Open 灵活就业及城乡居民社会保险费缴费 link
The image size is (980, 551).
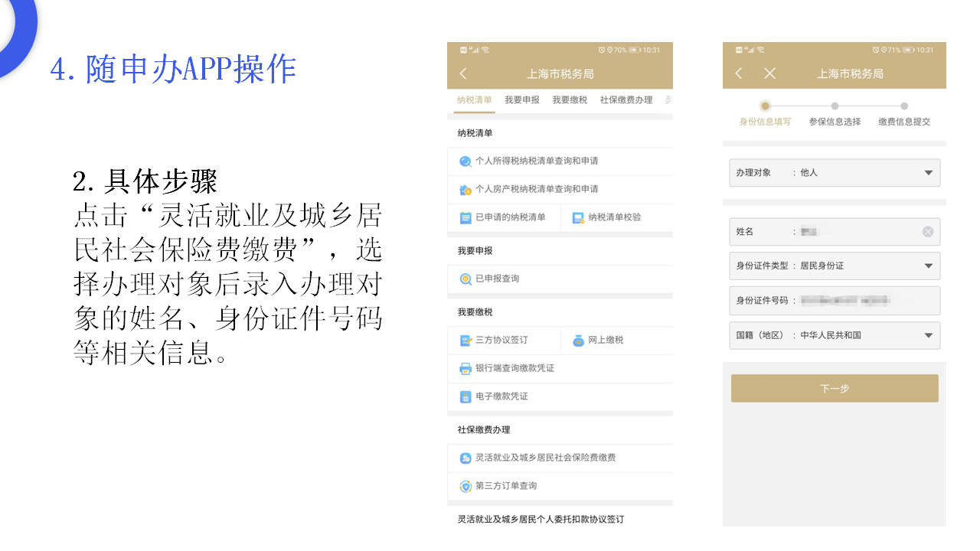[546, 458]
